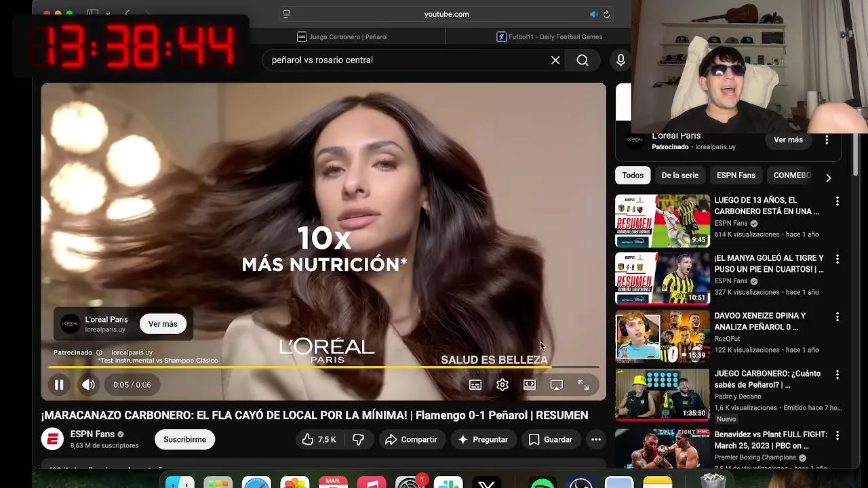Open the 10:51 EL MANYA GOLEÓ thumbnail
This screenshot has width=868, height=488.
click(663, 279)
